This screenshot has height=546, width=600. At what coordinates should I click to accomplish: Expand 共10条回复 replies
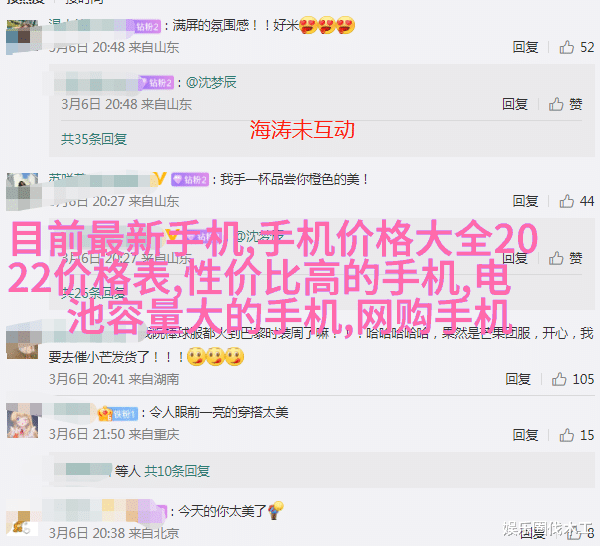(177, 471)
